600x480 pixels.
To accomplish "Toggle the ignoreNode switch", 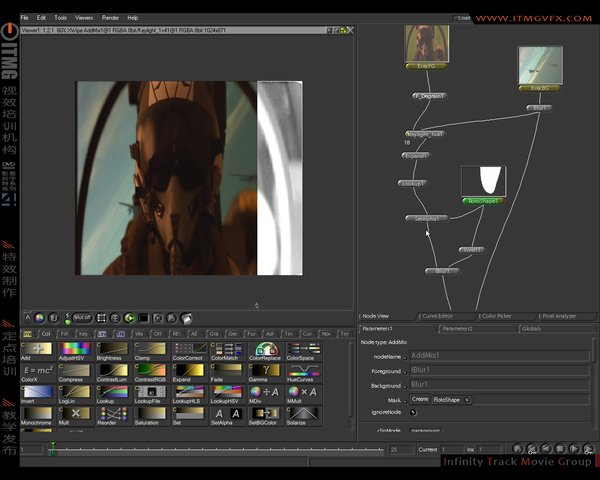I will pyautogui.click(x=413, y=411).
